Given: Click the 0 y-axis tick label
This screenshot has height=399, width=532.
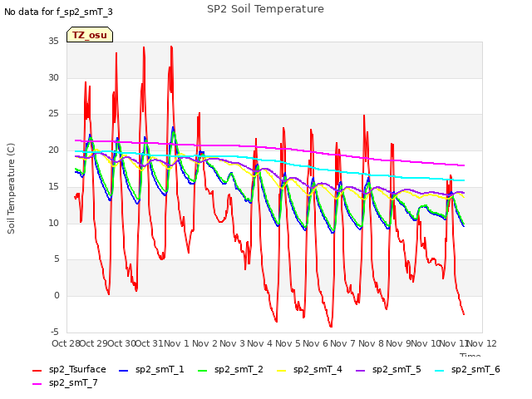Looking at the screenshot, I should (57, 296).
